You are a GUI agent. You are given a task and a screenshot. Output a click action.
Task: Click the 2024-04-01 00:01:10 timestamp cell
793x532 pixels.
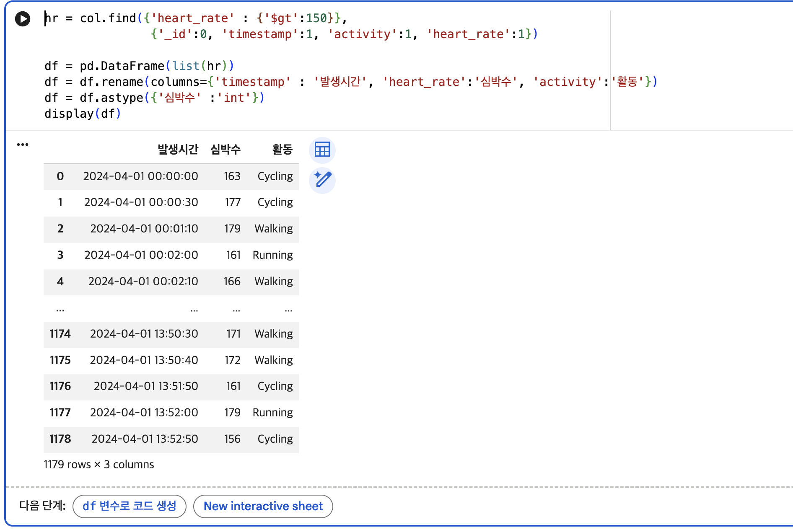pos(144,229)
